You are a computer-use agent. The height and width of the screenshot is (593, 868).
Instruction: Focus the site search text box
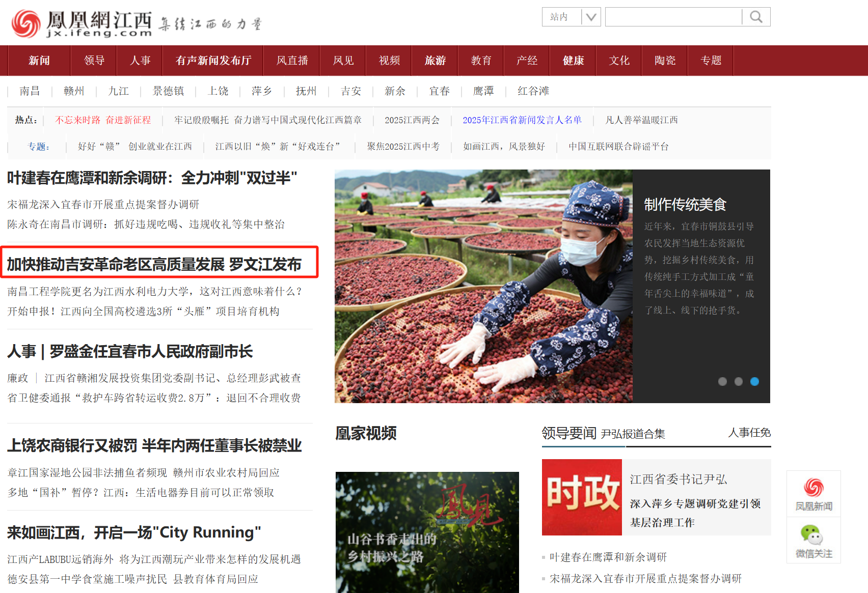tap(673, 17)
